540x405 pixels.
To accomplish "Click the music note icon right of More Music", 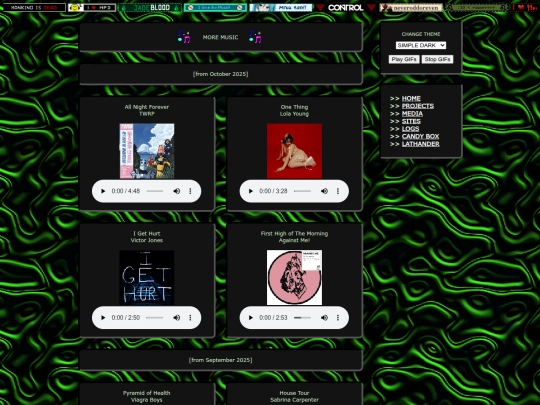I will pyautogui.click(x=255, y=37).
